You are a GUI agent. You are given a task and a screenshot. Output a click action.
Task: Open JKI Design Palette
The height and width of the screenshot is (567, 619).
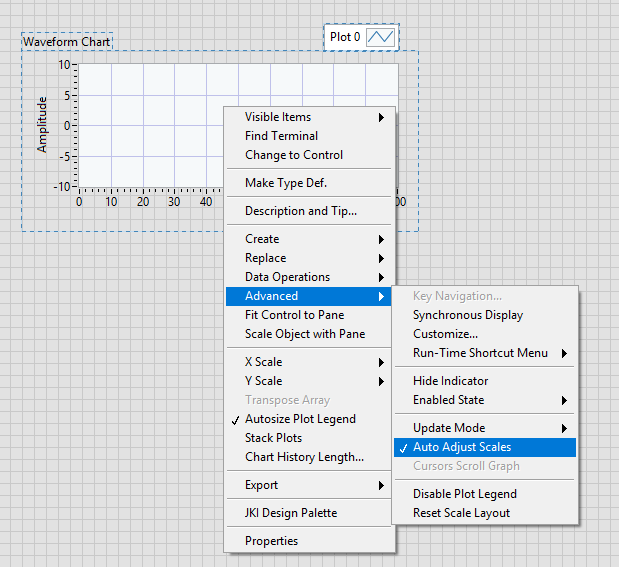(291, 513)
